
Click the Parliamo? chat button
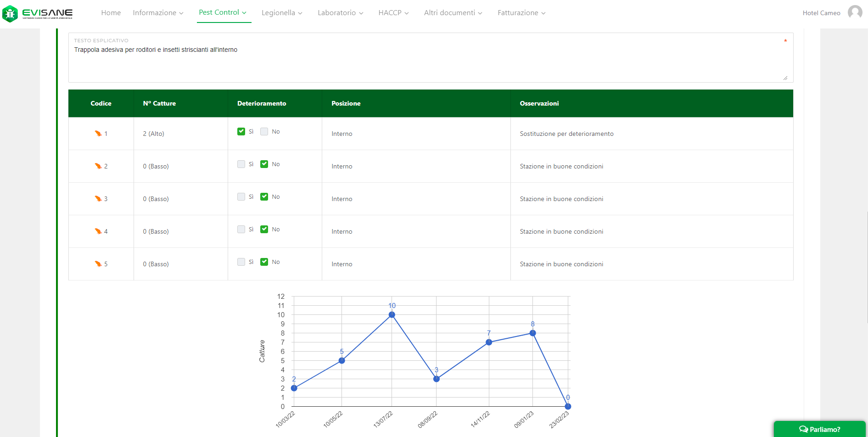tap(820, 429)
